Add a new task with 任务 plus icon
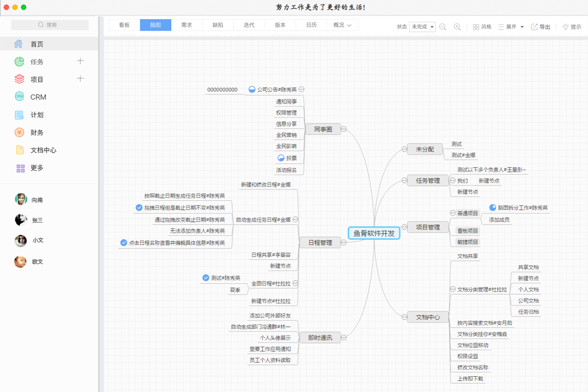Image resolution: width=588 pixels, height=392 pixels. 81,61
